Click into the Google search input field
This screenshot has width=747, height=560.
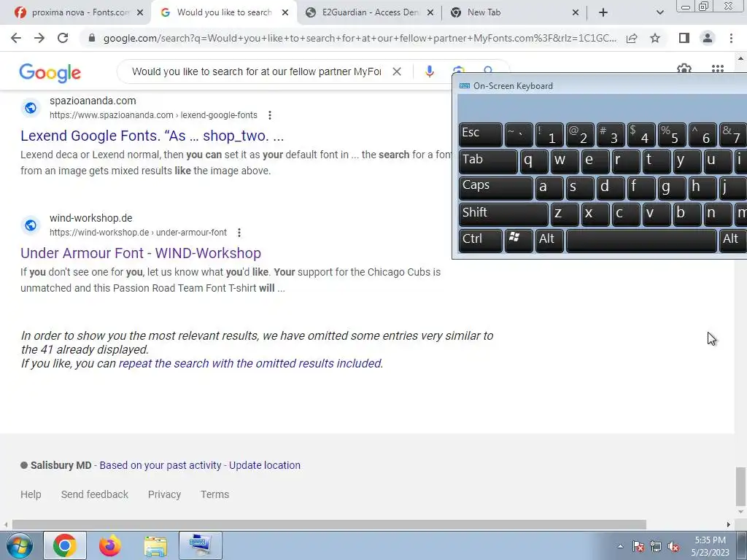point(256,71)
